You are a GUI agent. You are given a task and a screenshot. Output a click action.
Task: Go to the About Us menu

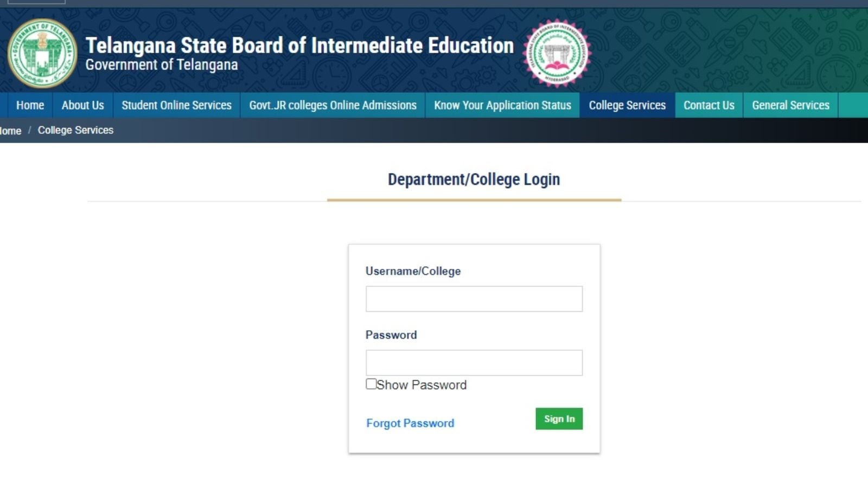pyautogui.click(x=82, y=105)
